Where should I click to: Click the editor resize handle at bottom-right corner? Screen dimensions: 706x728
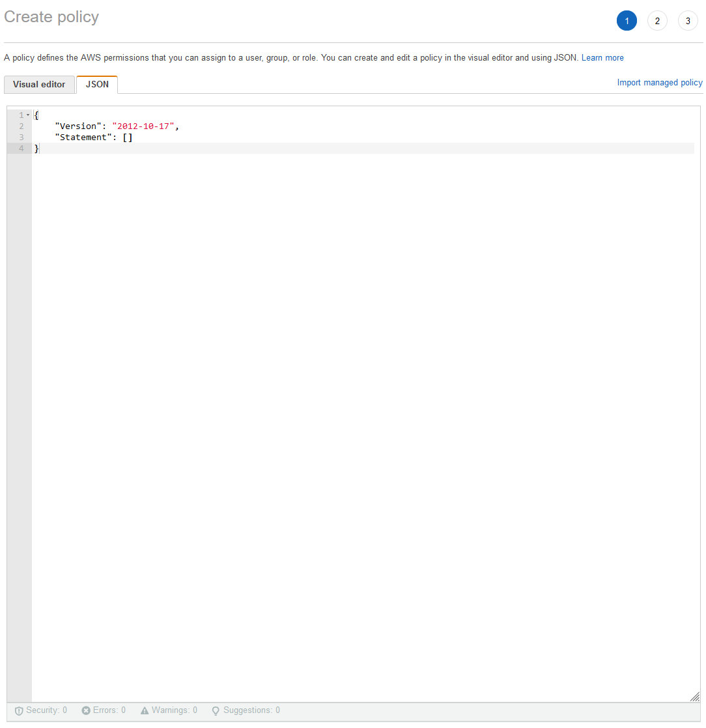point(694,697)
